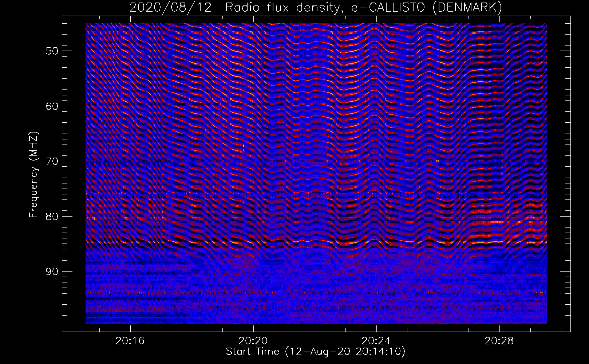Click the plot title mentioning e-CALLISTO (DENMARK)

pyautogui.click(x=316, y=7)
